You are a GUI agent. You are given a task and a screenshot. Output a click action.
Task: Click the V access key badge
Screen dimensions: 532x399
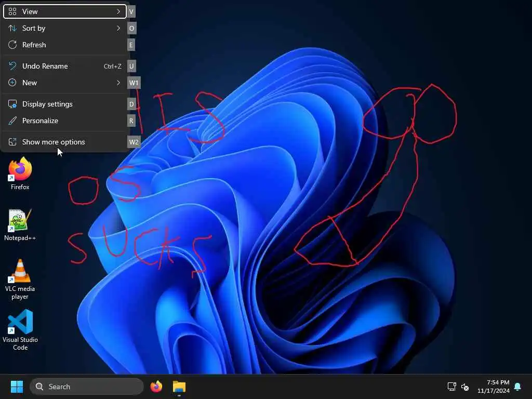pyautogui.click(x=131, y=11)
